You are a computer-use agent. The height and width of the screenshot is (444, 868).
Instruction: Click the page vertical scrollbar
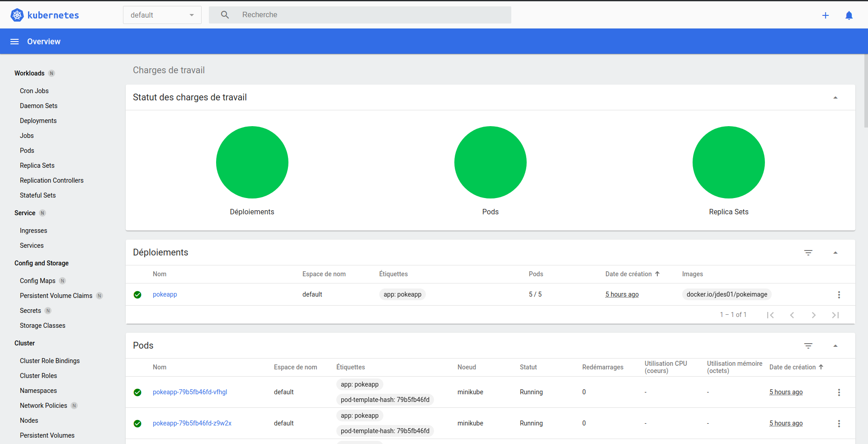(x=866, y=90)
